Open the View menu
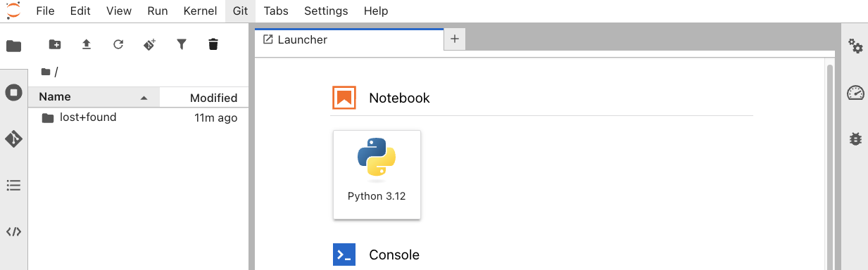The width and height of the screenshot is (868, 270). [119, 11]
